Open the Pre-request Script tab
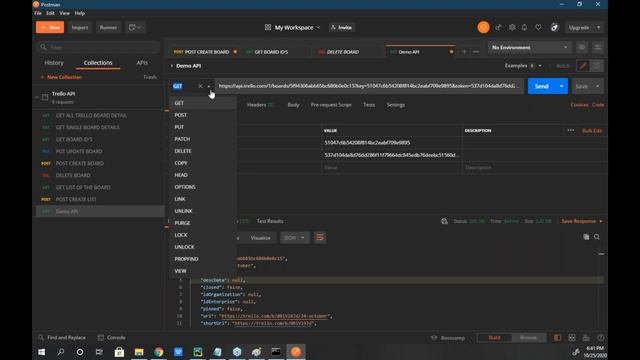Viewport: 640px width, 360px height. [331, 105]
